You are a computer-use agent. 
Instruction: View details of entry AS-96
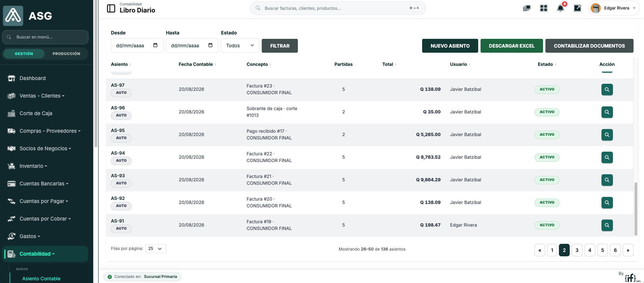click(607, 112)
